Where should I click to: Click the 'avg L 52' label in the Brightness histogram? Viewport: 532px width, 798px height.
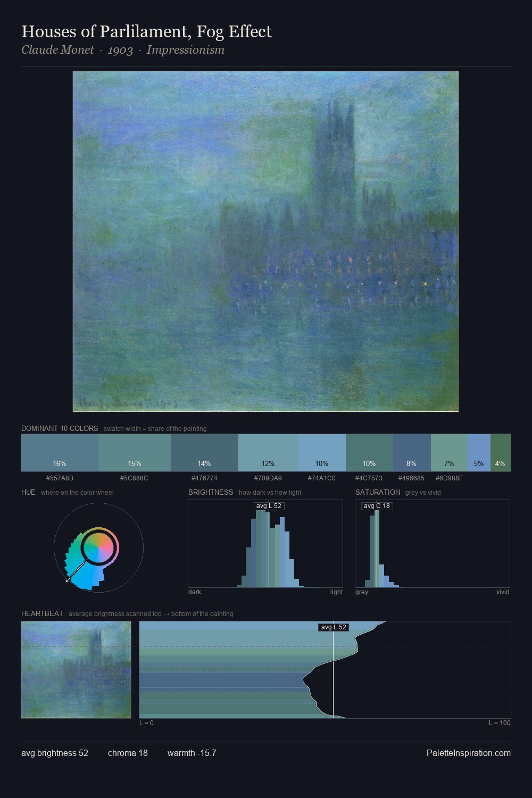click(x=269, y=506)
